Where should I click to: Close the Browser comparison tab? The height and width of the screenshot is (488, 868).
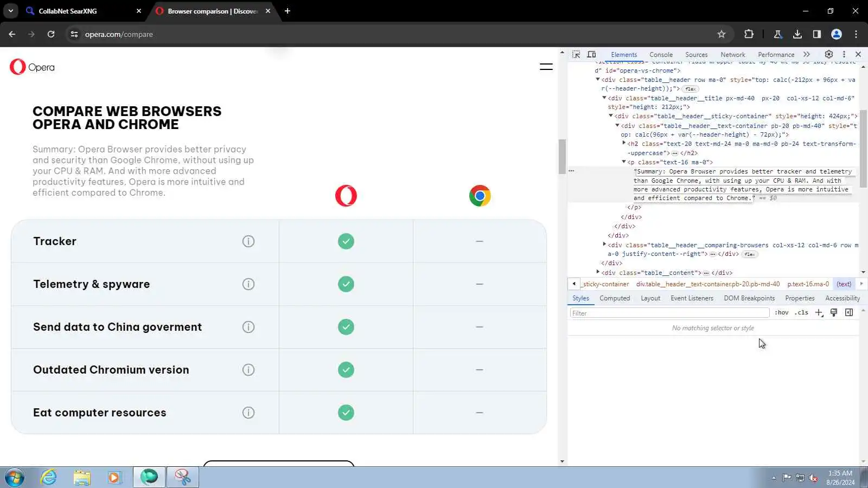268,11
